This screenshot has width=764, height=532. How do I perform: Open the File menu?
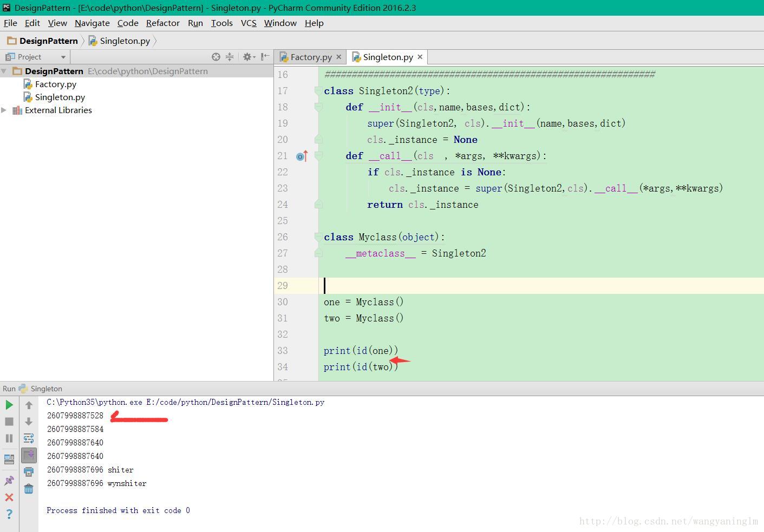tap(10, 23)
